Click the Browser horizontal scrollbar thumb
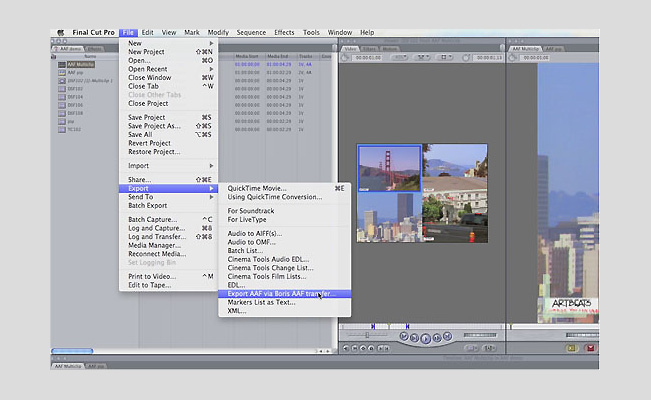This screenshot has width=651, height=400. [x=72, y=351]
